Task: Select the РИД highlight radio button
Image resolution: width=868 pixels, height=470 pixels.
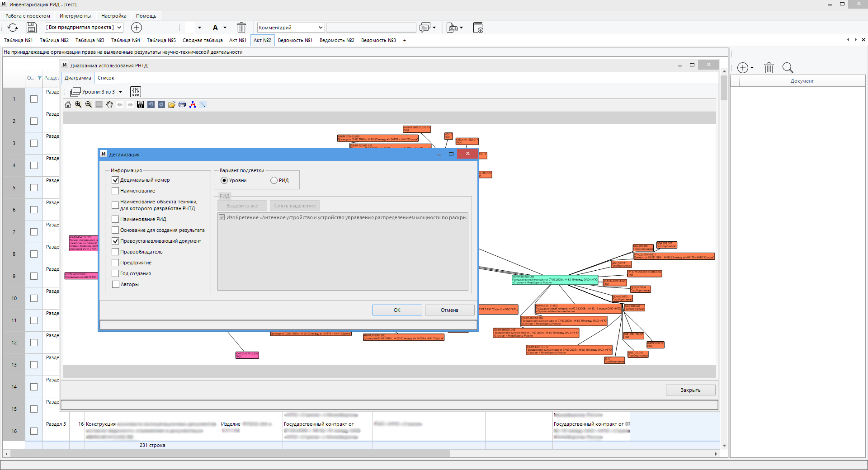Action: coord(274,180)
